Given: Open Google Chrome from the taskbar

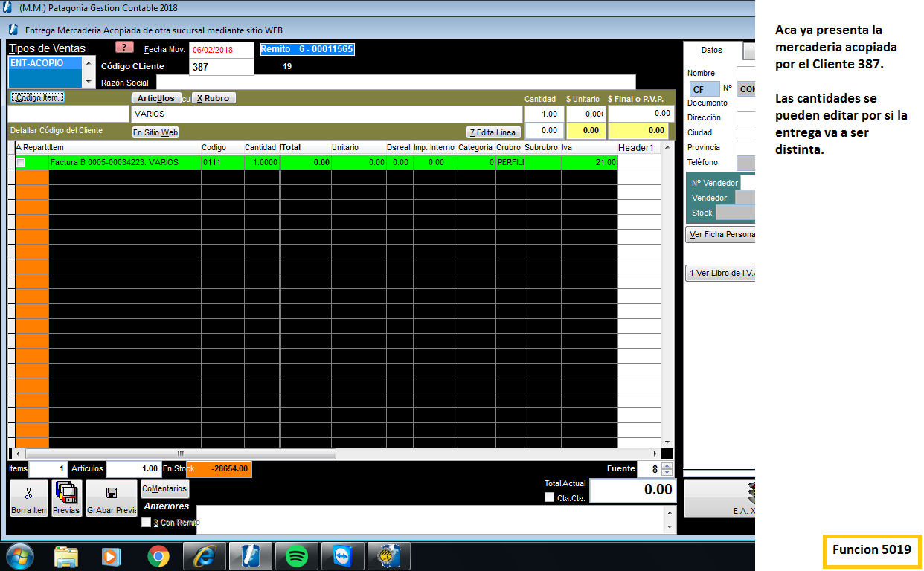Looking at the screenshot, I should click(158, 555).
